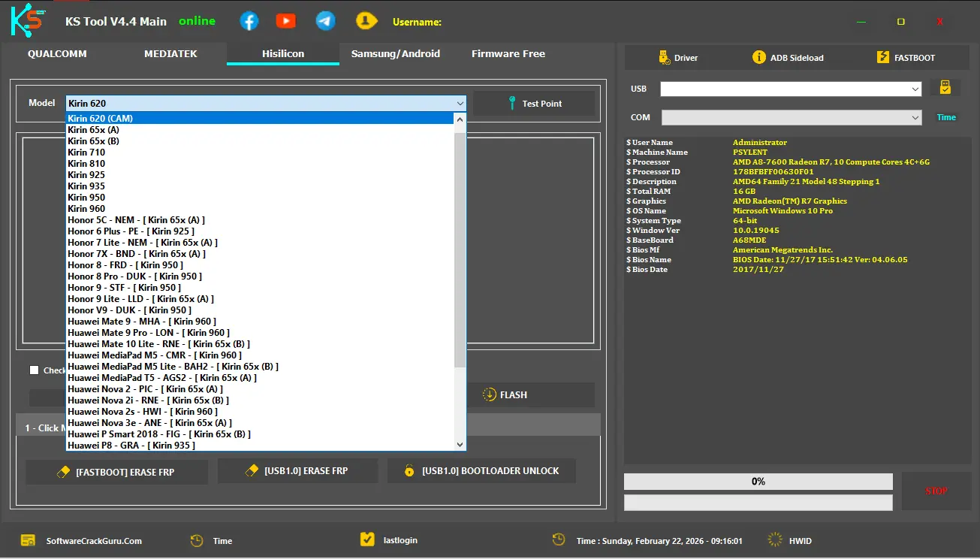
Task: Select Honor 8 - FRD model
Action: [x=260, y=265]
